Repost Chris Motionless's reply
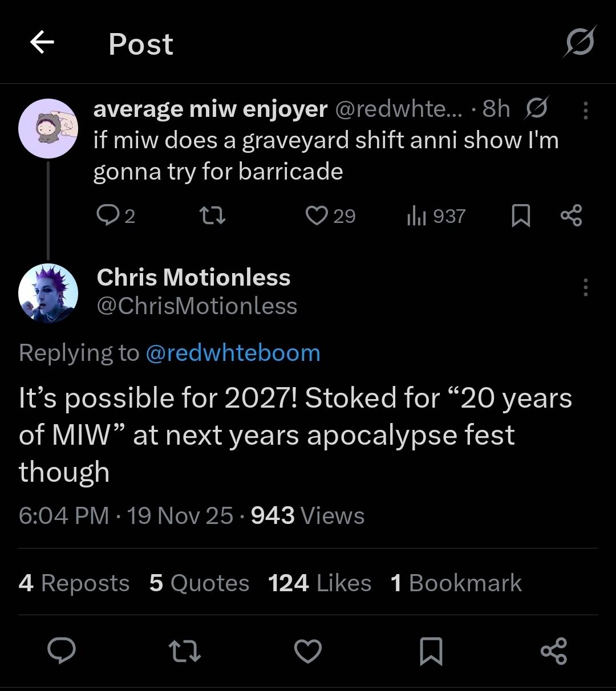The image size is (616, 691). coord(185,651)
